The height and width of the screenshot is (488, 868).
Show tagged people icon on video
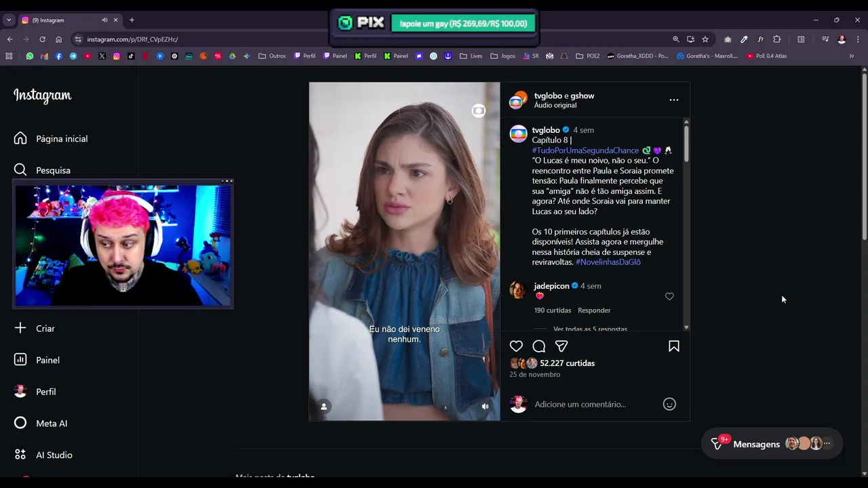coord(324,406)
